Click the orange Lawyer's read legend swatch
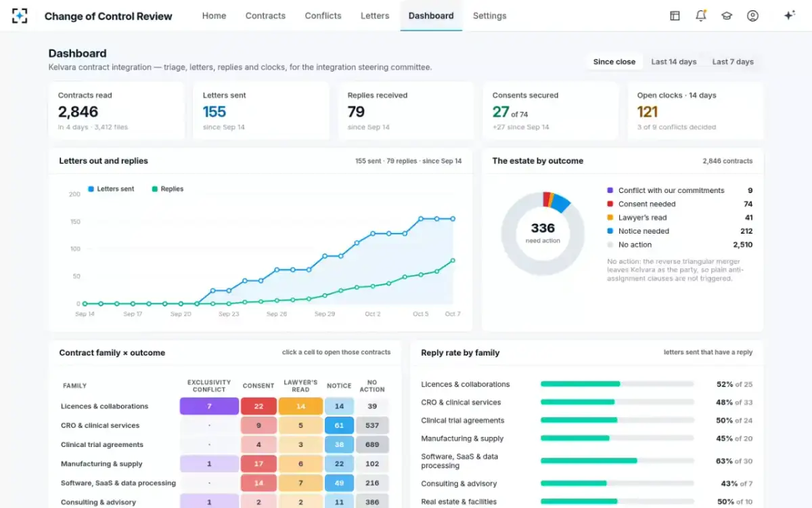 [x=610, y=217]
